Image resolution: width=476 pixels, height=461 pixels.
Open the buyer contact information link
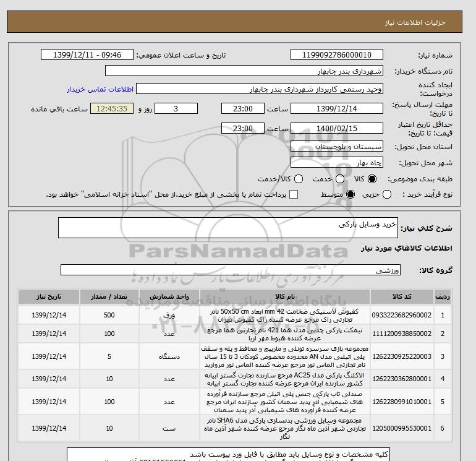[100, 89]
